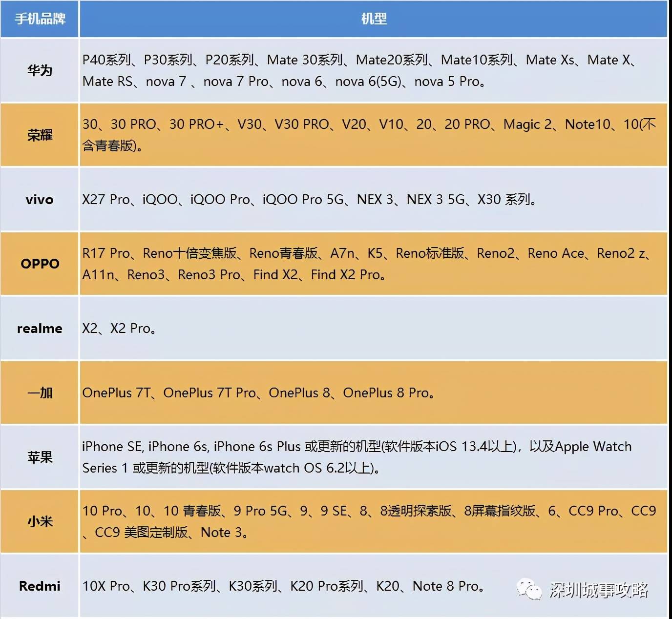The height and width of the screenshot is (619, 672).
Task: Click the 机型 column header
Action: (x=374, y=19)
